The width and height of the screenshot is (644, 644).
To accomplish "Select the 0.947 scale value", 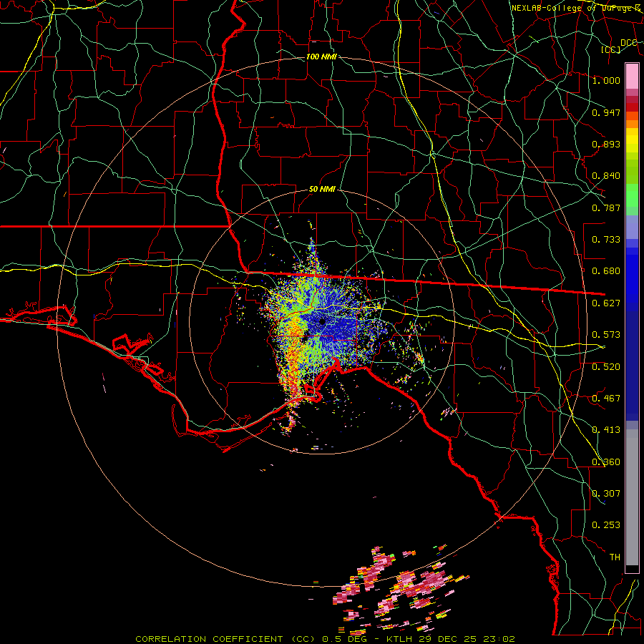I will coord(606,112).
